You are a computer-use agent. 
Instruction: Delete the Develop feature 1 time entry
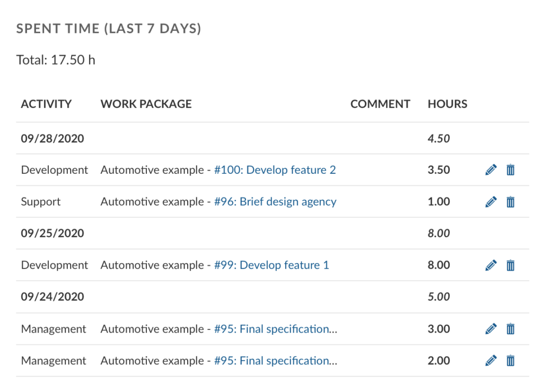510,265
